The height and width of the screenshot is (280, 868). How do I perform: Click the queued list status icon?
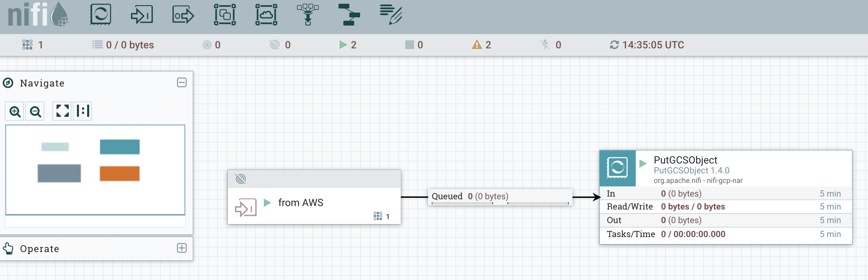click(x=97, y=45)
